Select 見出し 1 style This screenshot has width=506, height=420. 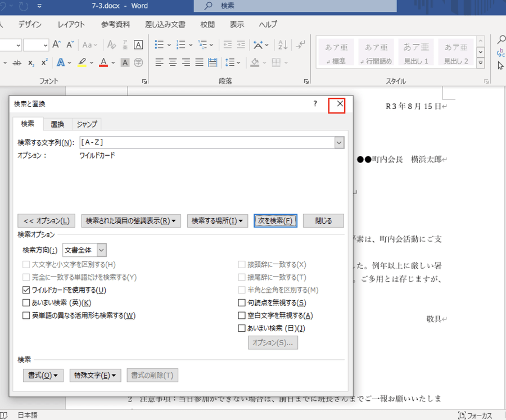click(x=416, y=52)
